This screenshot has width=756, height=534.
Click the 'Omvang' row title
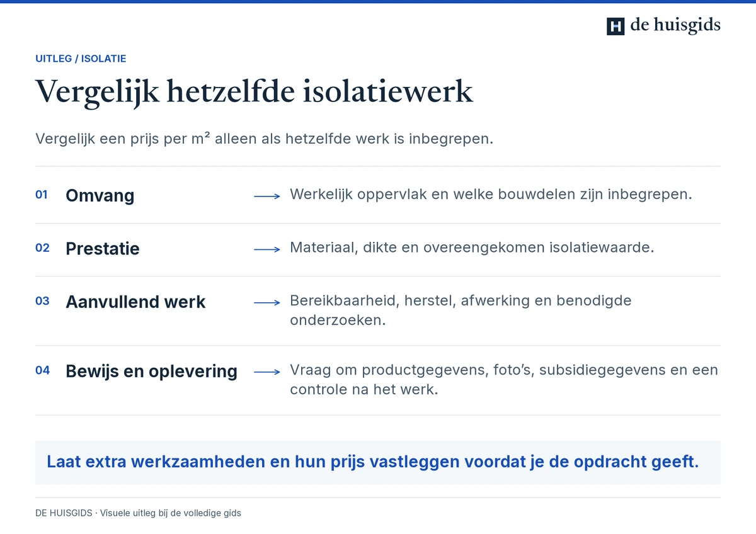click(100, 195)
